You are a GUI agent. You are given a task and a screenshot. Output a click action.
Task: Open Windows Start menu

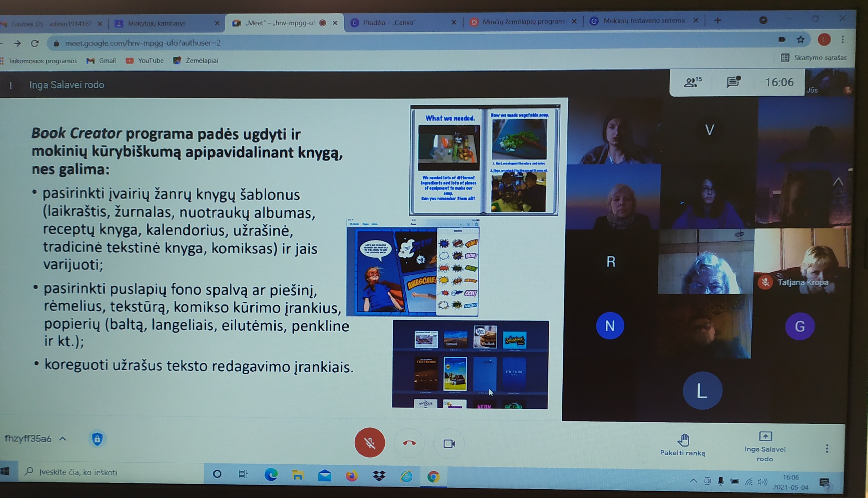5,471
